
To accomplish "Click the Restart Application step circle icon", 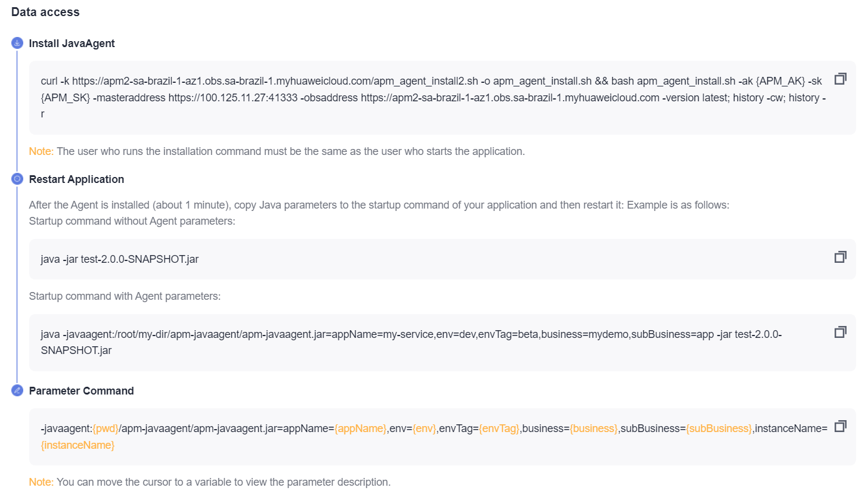I will click(x=17, y=179).
